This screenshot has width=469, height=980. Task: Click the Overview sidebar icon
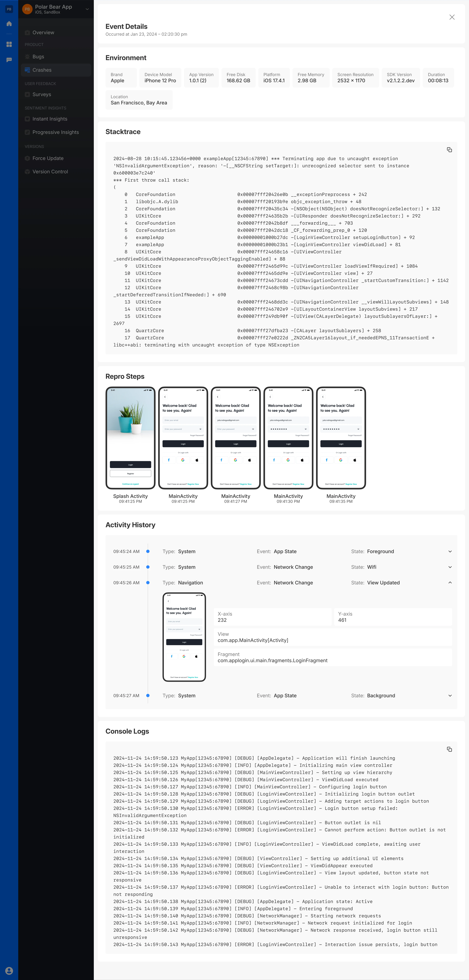27,33
